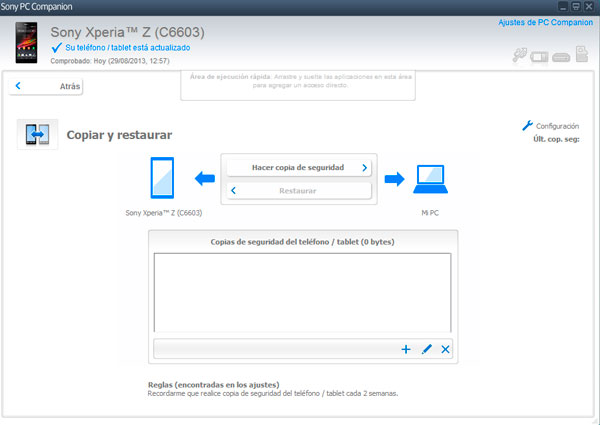The image size is (600, 425).
Task: Start Hacer copia de seguridad
Action: click(299, 168)
